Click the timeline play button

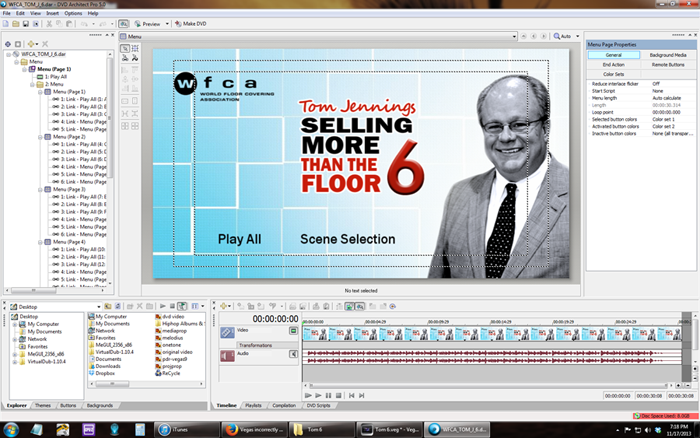pyautogui.click(x=318, y=396)
